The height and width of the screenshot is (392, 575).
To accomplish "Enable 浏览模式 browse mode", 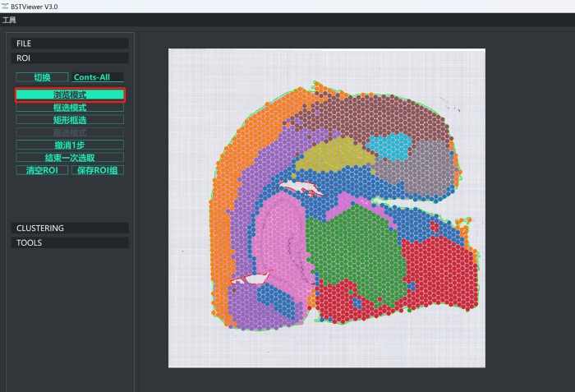I will coord(70,95).
